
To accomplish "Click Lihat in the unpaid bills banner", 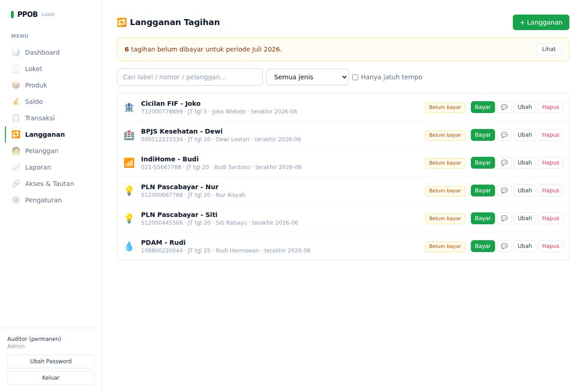I will (549, 49).
